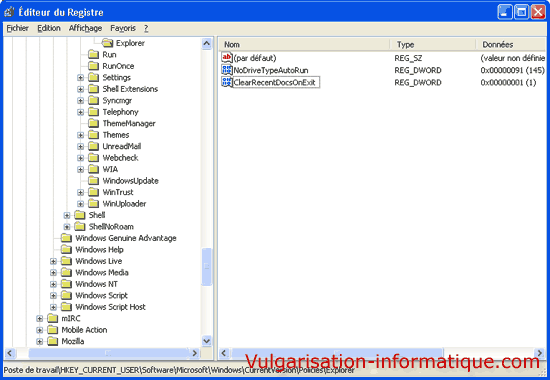Image resolution: width=550 pixels, height=380 pixels.
Task: Open the Affichage menu
Action: [85, 28]
